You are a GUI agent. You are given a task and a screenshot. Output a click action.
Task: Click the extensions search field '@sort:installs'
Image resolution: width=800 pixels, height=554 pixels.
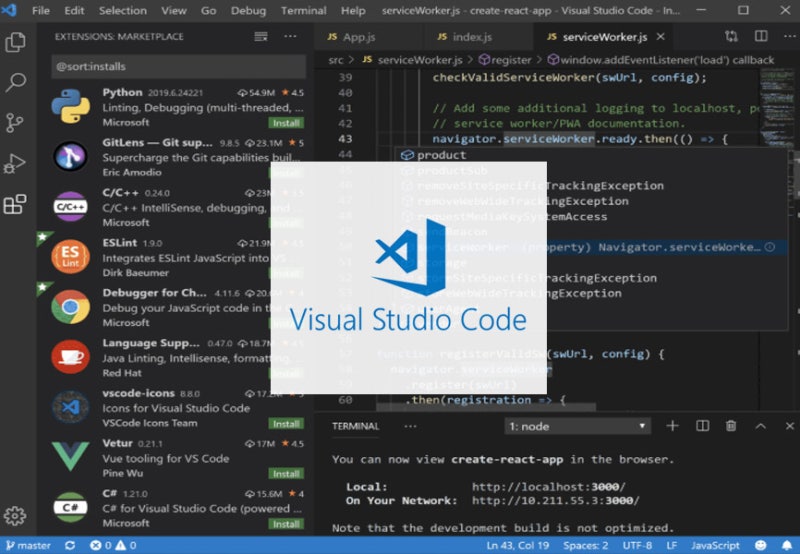coord(179,66)
